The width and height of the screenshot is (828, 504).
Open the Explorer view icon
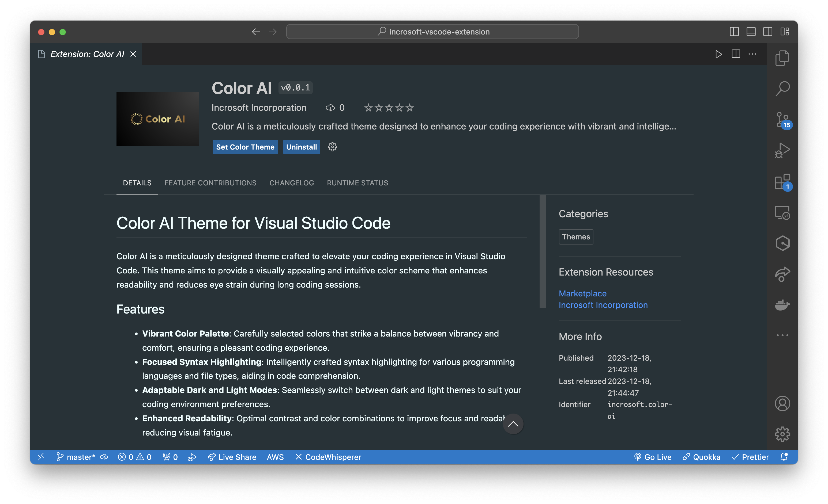(782, 58)
